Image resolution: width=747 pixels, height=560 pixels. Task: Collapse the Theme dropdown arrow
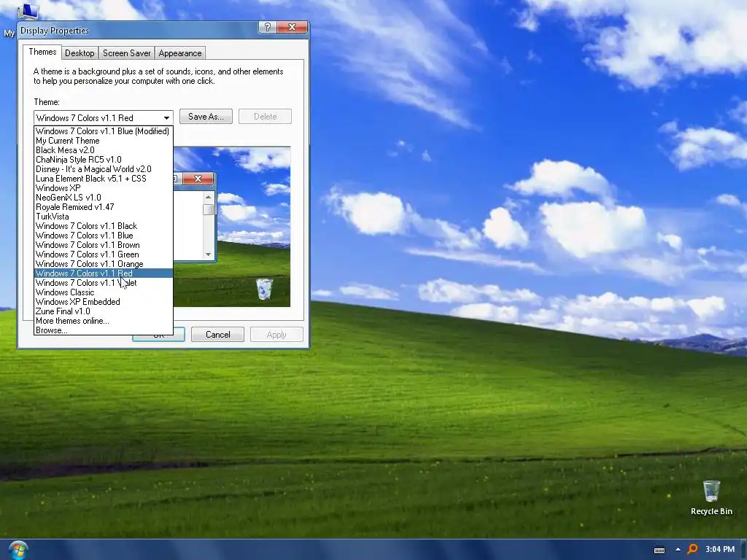tap(166, 117)
